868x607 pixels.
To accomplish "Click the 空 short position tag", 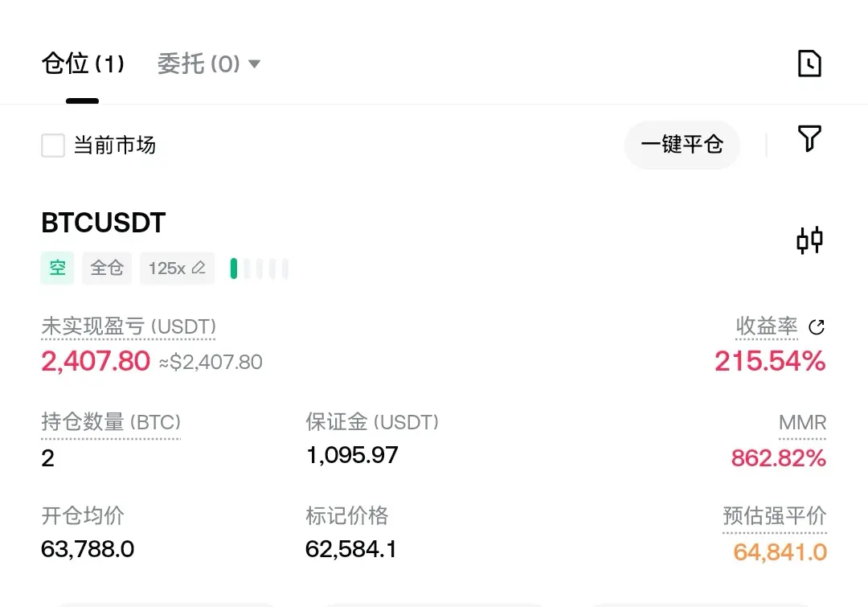I will pyautogui.click(x=58, y=268).
